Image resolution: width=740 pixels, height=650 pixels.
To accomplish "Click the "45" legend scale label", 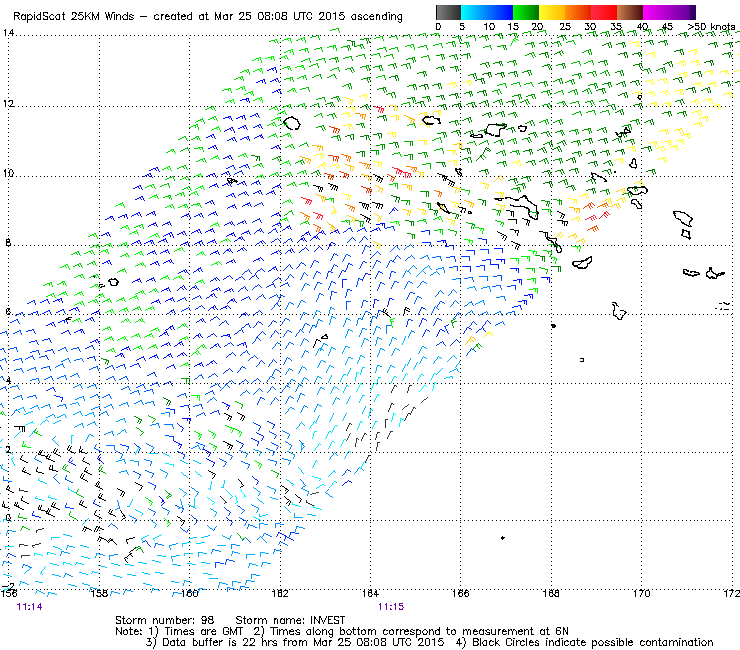I will (667, 27).
